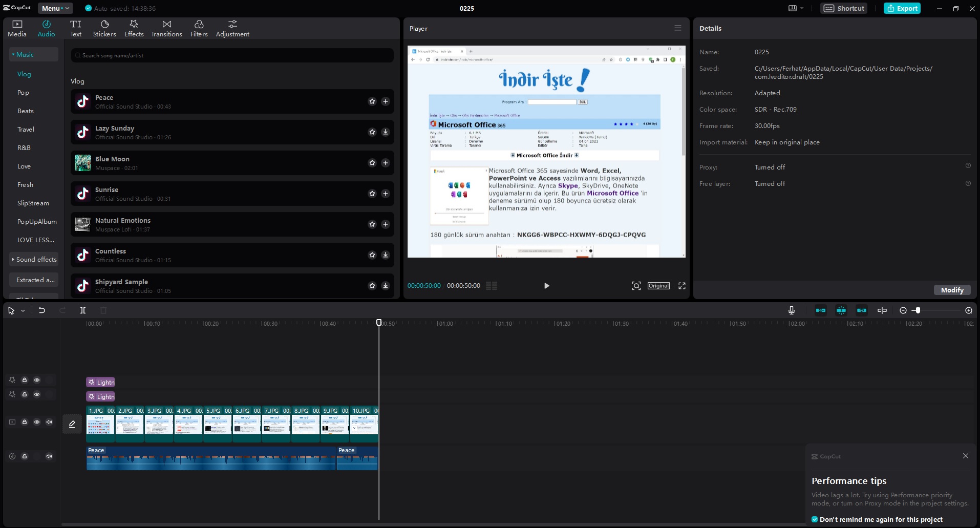Screen dimensions: 980x528
Task: Download the Lazy Sunday track
Action: pos(386,132)
